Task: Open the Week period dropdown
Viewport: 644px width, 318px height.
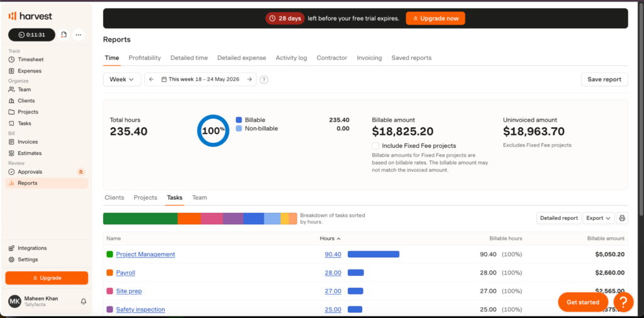Action: point(122,79)
